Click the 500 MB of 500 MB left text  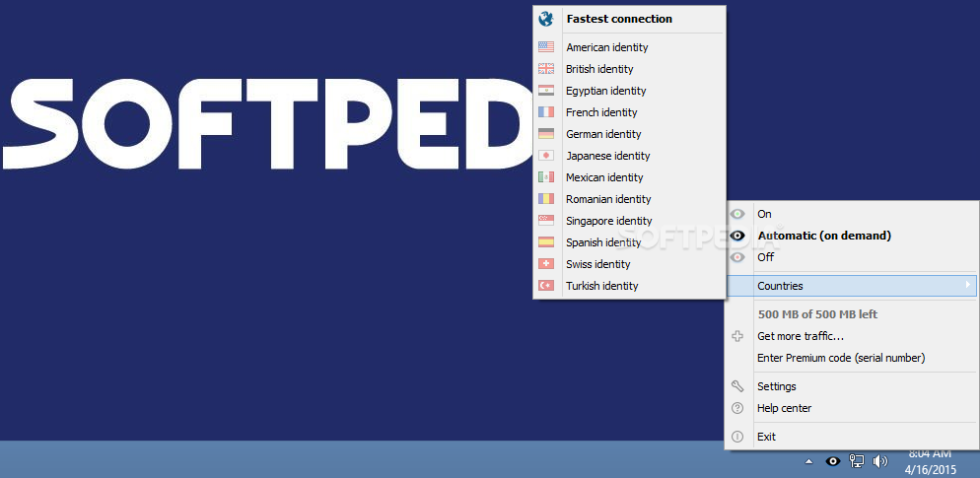click(x=817, y=314)
